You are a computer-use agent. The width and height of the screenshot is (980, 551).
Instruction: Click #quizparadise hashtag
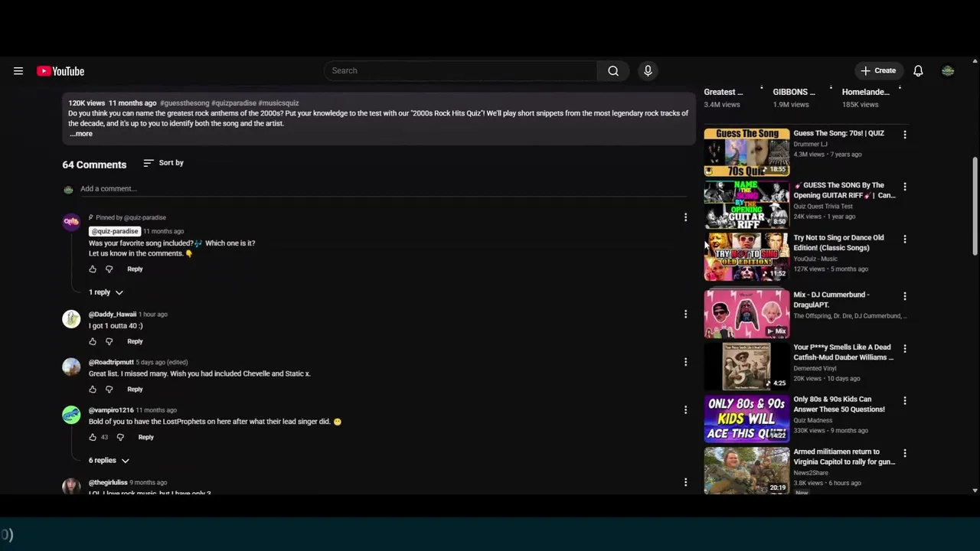[234, 103]
